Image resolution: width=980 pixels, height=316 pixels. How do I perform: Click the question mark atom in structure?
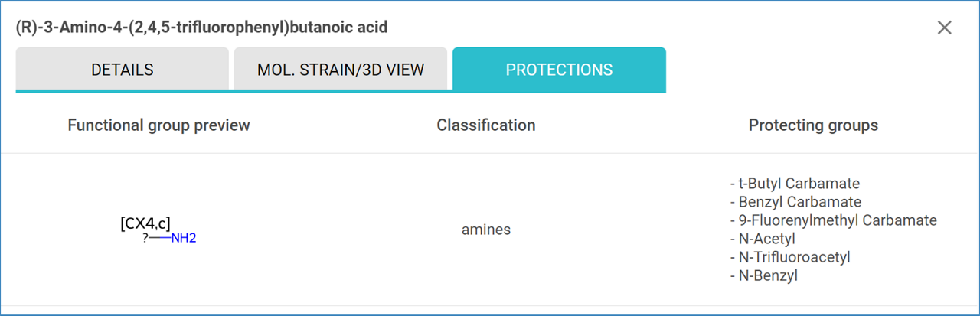[x=145, y=239]
